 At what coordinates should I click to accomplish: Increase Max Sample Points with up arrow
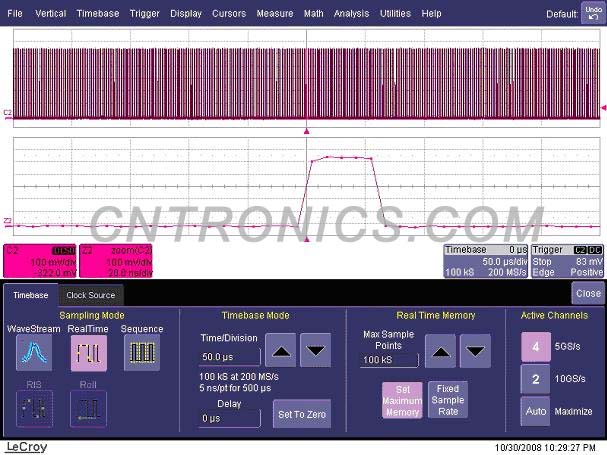coord(439,351)
